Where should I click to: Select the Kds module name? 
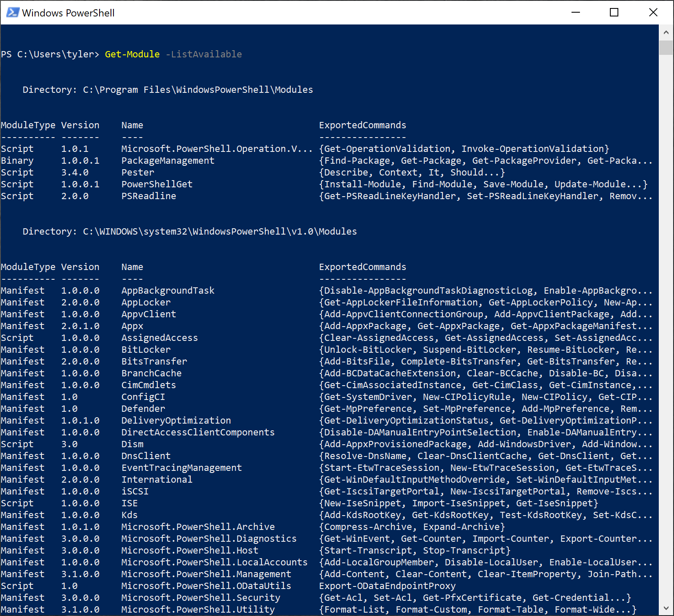click(x=129, y=515)
